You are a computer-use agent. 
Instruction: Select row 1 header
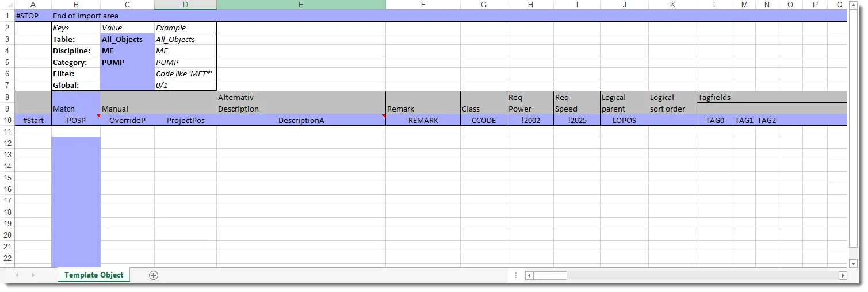[7, 16]
